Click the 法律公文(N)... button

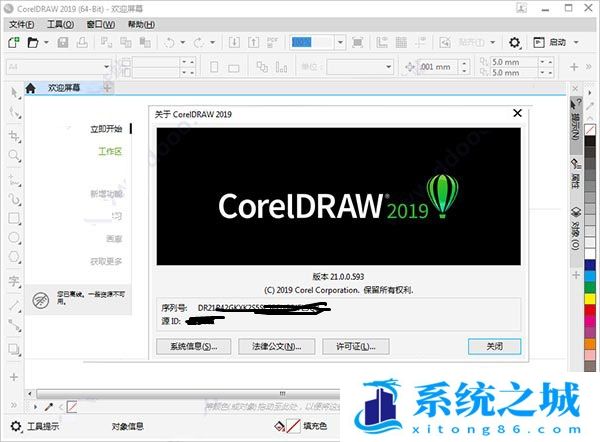(277, 346)
